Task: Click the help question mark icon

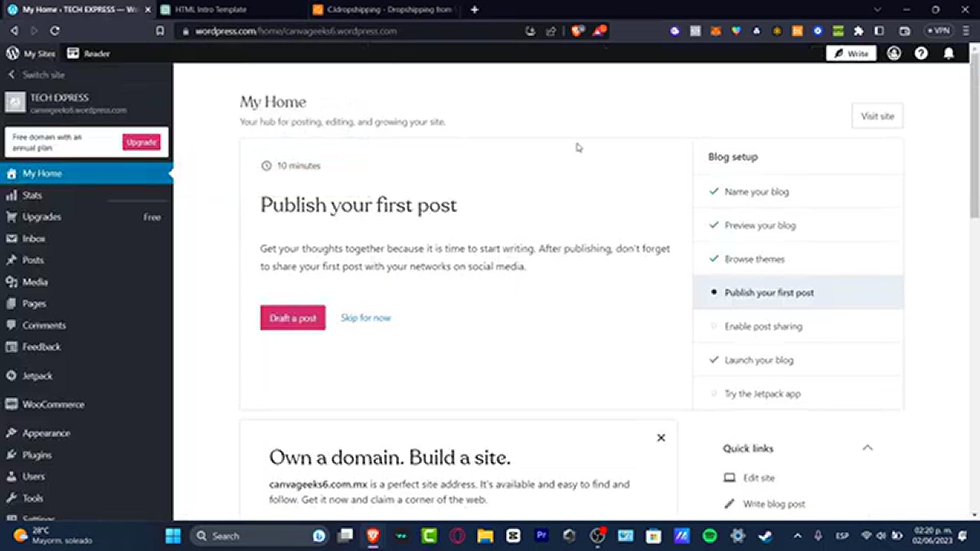Action: [921, 54]
